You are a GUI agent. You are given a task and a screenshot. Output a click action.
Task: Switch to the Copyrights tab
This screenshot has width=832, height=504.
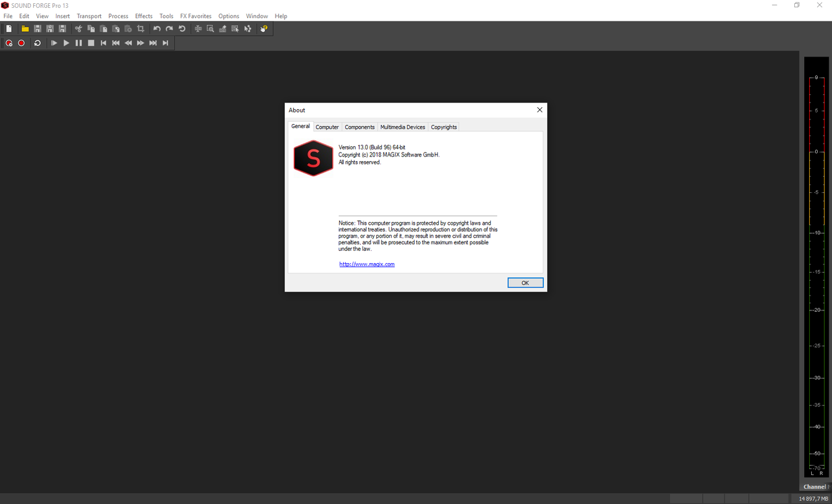pos(444,127)
